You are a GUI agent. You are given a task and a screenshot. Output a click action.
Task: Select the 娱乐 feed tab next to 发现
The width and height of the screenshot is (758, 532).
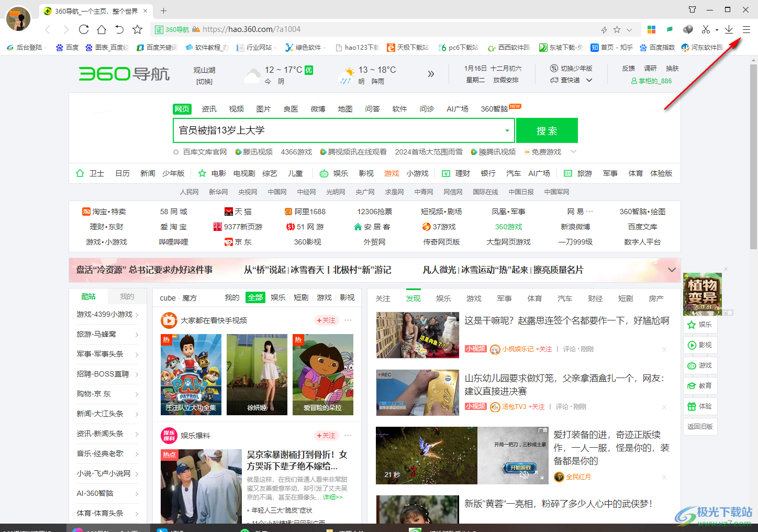click(443, 298)
